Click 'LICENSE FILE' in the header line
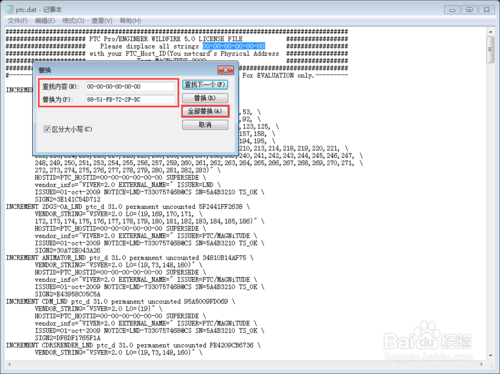The width and height of the screenshot is (500, 374). point(221,39)
